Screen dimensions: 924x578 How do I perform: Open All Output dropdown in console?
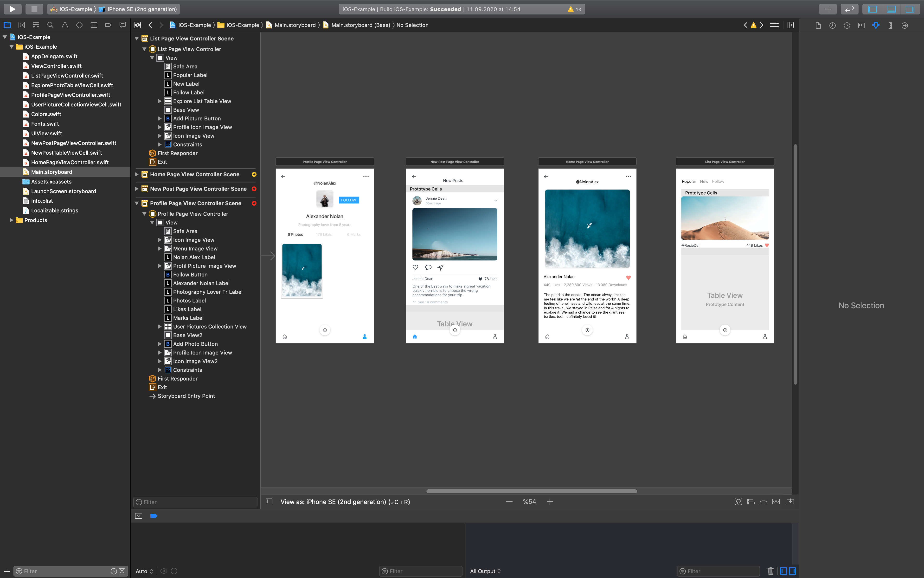[485, 571]
